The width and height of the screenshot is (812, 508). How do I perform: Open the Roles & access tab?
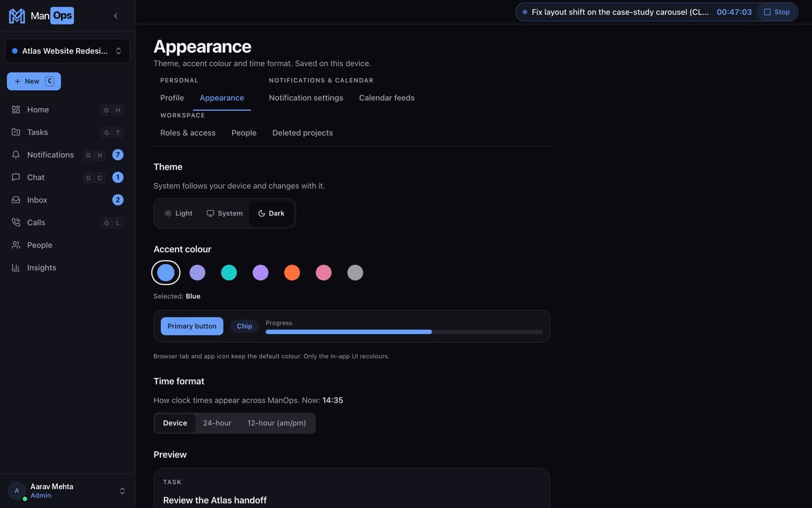coord(188,133)
